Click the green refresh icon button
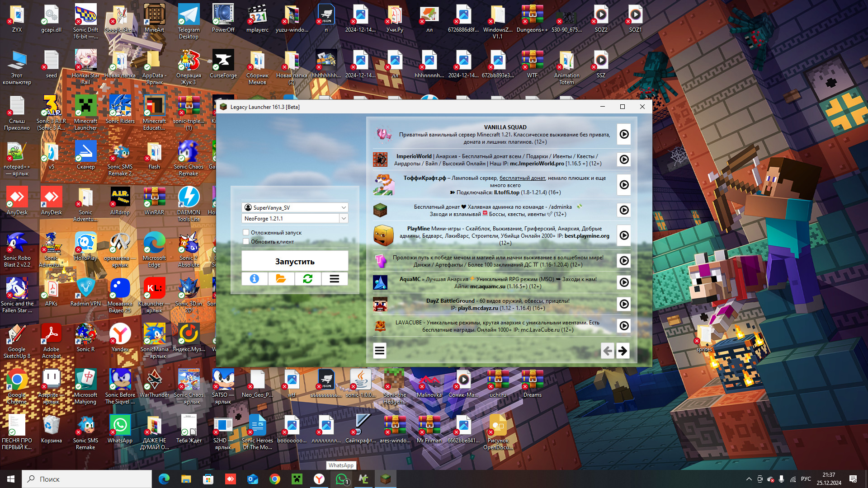Viewport: 868px width, 488px height. coord(308,279)
